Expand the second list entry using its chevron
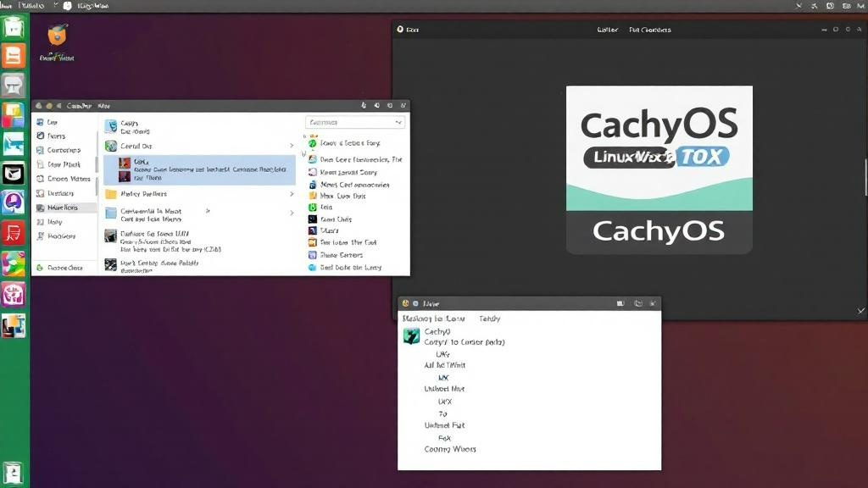Viewport: 868px width, 488px height. pyautogui.click(x=292, y=145)
